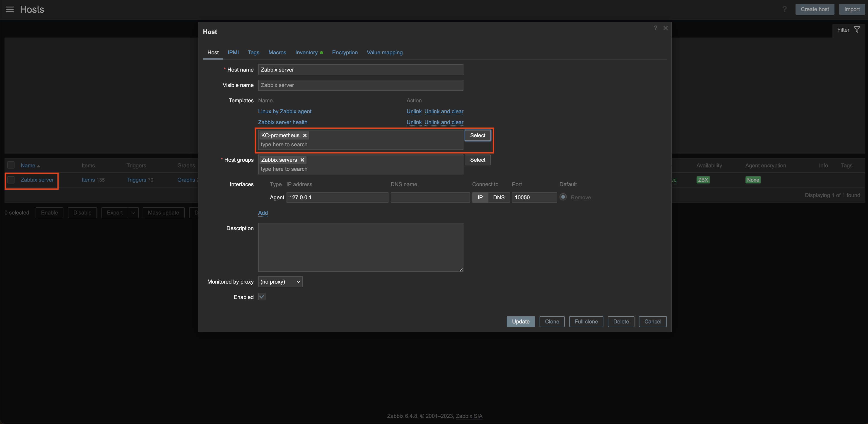This screenshot has height=424, width=868.
Task: Tick the select-all hosts checkbox
Action: click(11, 165)
